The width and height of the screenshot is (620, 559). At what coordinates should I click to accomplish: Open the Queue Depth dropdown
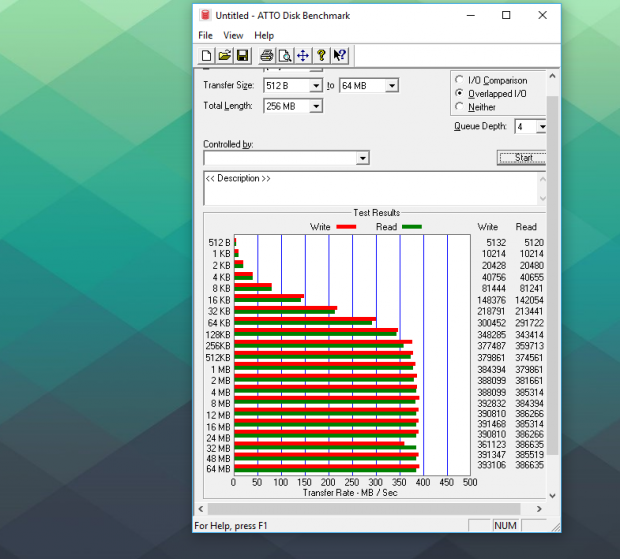pos(541,127)
